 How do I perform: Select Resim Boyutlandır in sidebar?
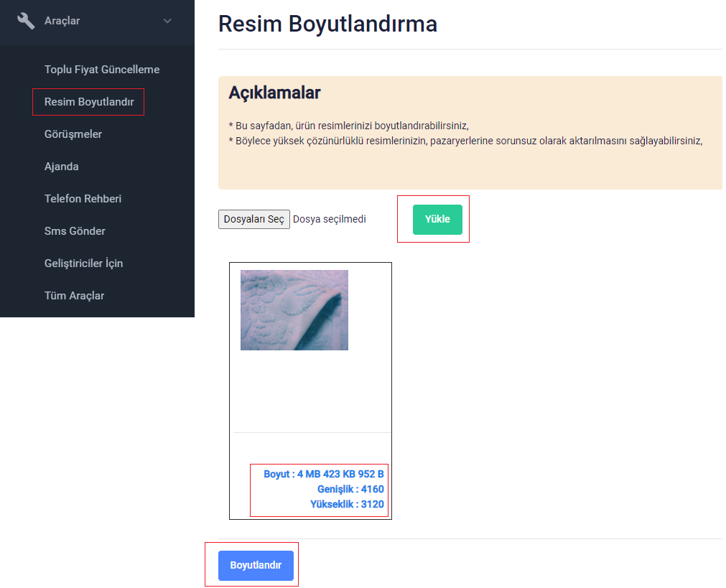click(x=89, y=102)
